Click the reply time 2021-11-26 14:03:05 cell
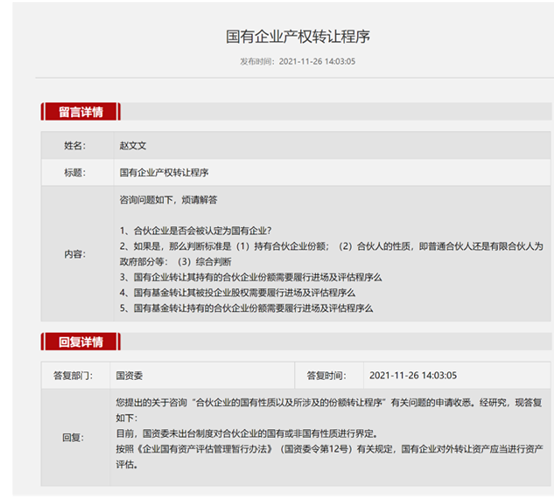 click(x=457, y=375)
